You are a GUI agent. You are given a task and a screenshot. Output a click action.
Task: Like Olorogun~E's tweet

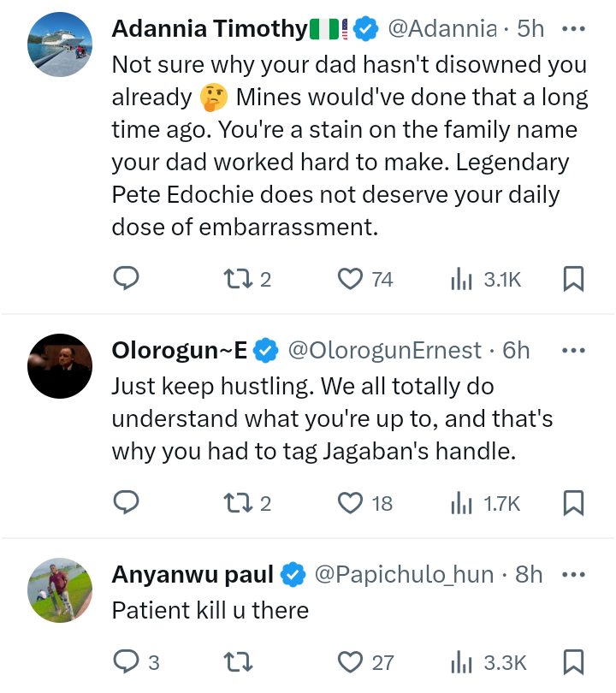tap(350, 502)
